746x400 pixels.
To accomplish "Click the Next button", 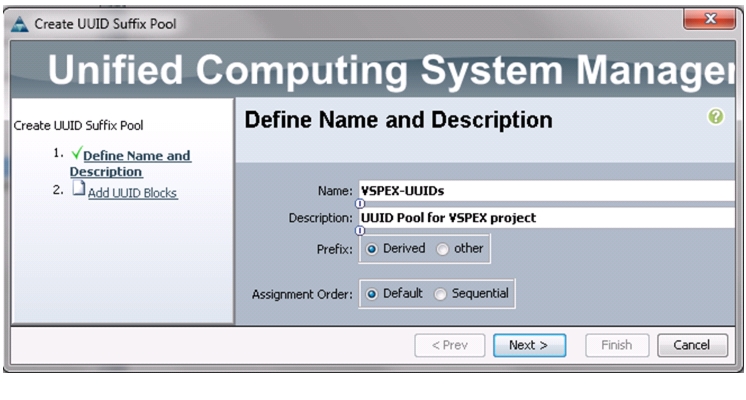I will [530, 345].
